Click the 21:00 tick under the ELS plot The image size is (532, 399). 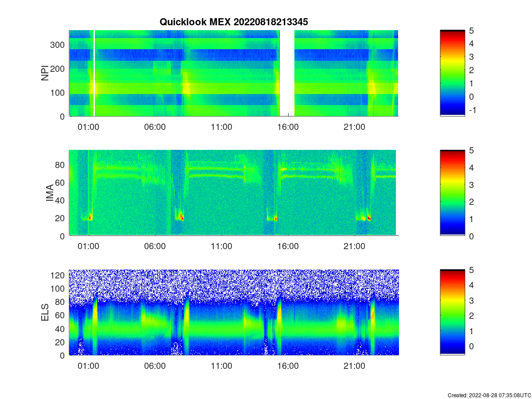tap(355, 366)
